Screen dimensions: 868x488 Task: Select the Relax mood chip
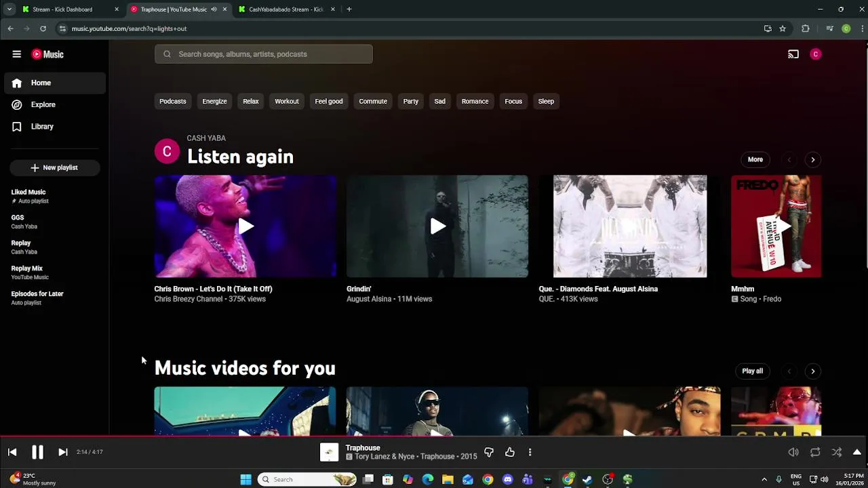click(251, 101)
